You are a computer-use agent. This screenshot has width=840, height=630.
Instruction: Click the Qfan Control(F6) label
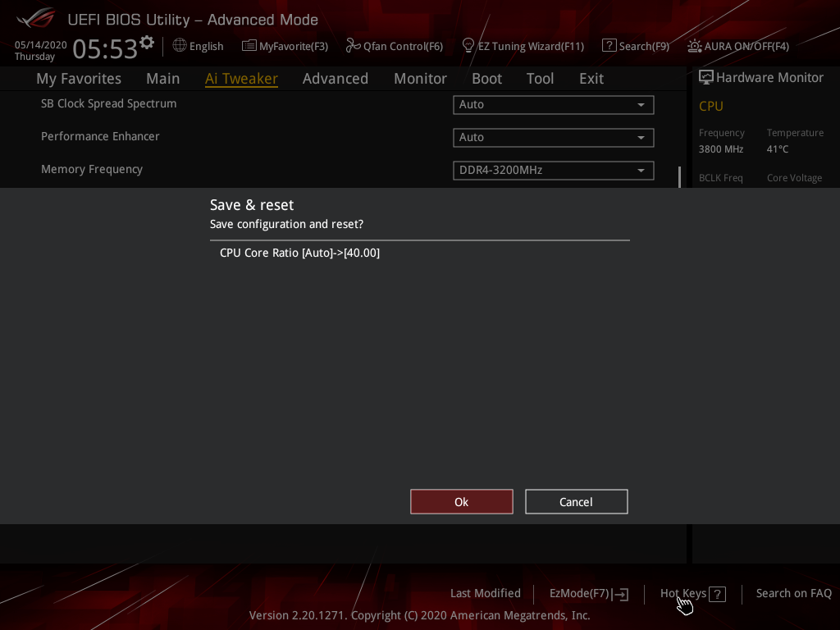[403, 47]
